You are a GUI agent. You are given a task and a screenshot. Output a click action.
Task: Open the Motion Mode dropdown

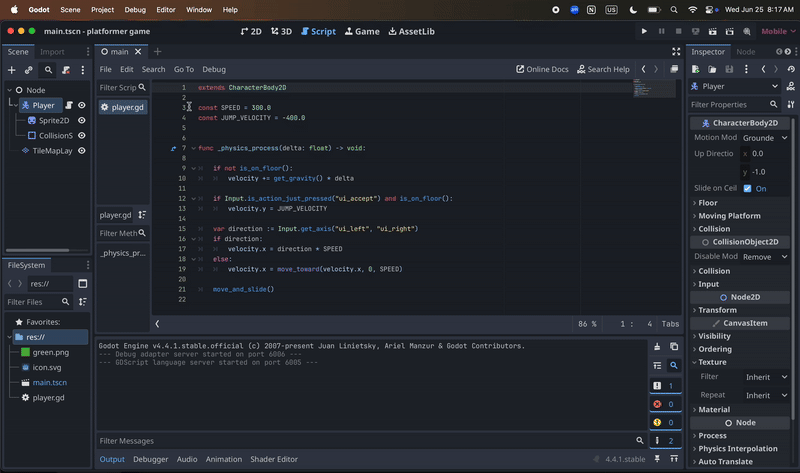(x=762, y=138)
